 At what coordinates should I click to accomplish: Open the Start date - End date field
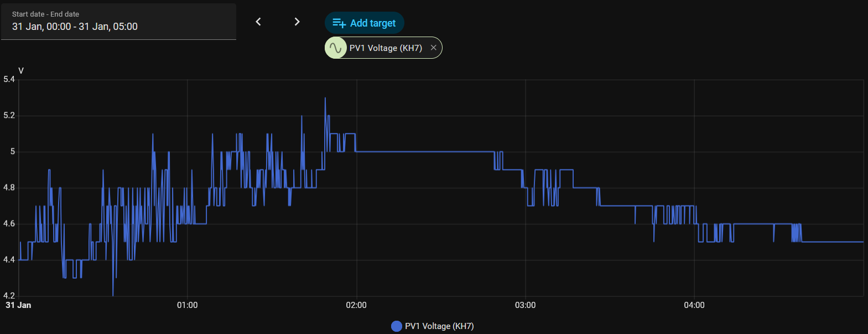118,22
